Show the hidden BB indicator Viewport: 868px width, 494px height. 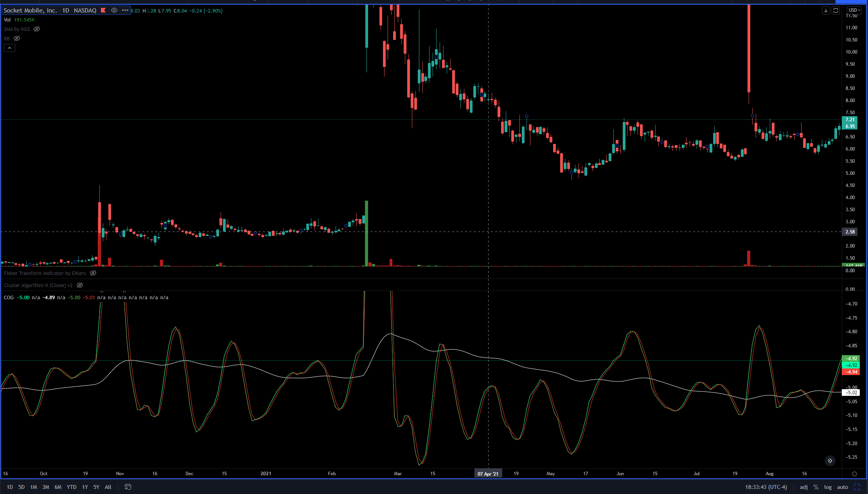[17, 38]
